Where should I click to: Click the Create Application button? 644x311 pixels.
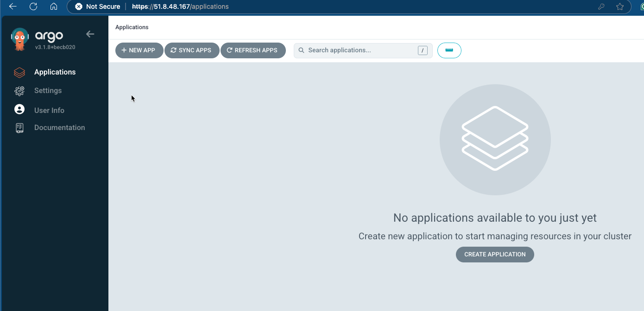pyautogui.click(x=495, y=254)
